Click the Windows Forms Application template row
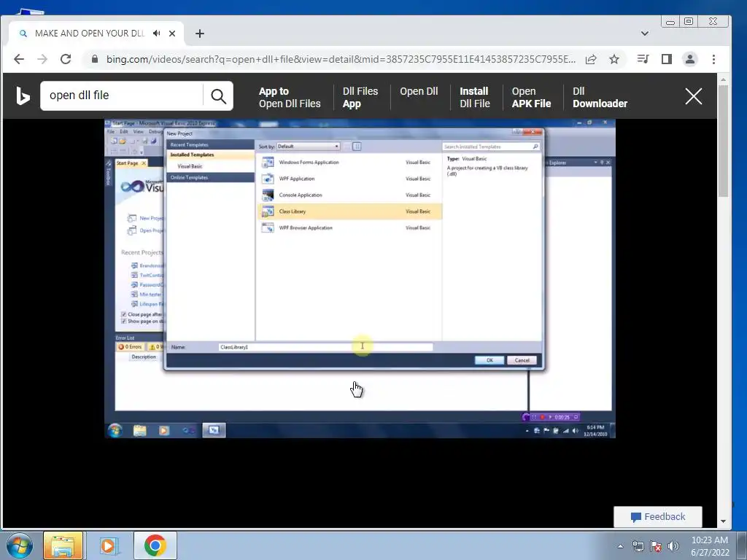The width and height of the screenshot is (747, 560). [x=349, y=163]
